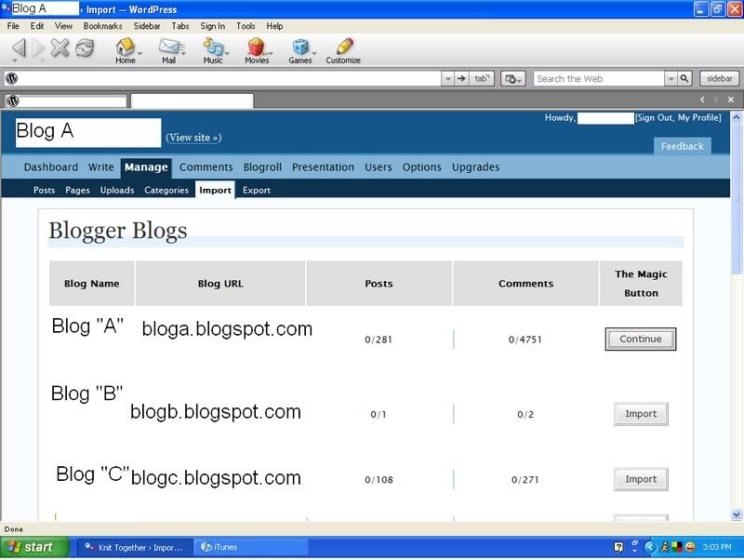
Task: Click Import button for Blog "B"
Action: [641, 414]
